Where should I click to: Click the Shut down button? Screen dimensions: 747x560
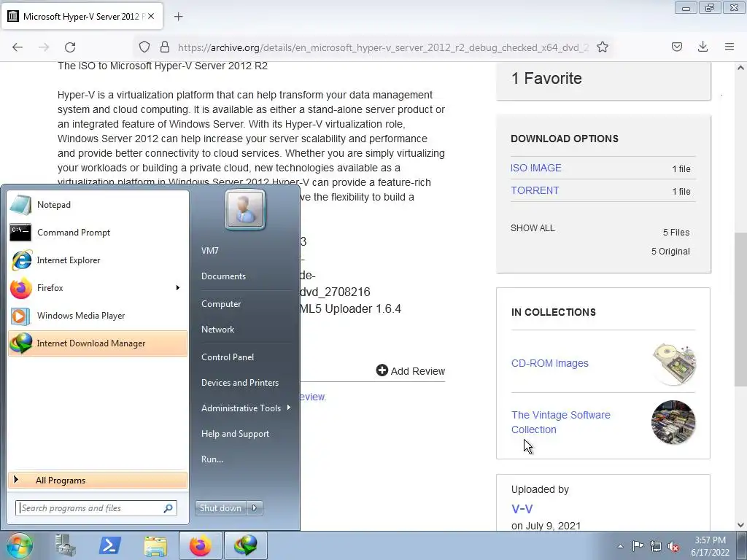221,508
